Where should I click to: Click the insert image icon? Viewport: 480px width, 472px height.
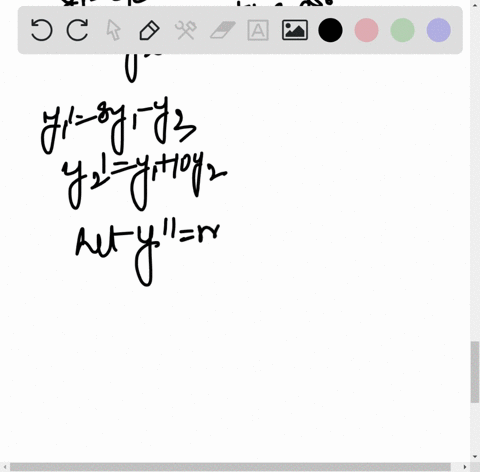pos(295,30)
